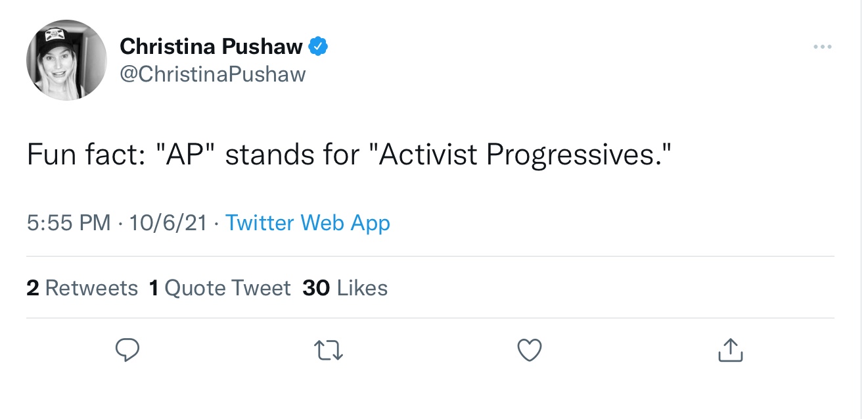Like the tweet with the heart icon

(530, 351)
